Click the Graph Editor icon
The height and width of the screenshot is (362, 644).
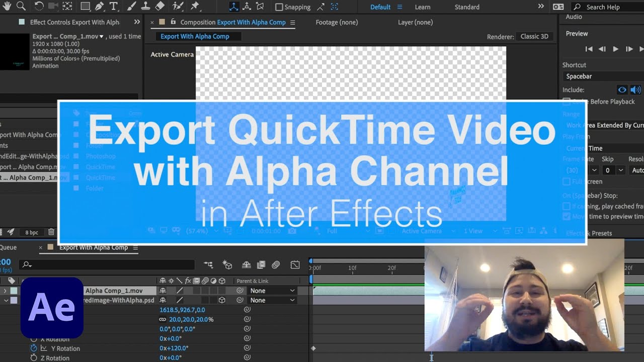(295, 264)
